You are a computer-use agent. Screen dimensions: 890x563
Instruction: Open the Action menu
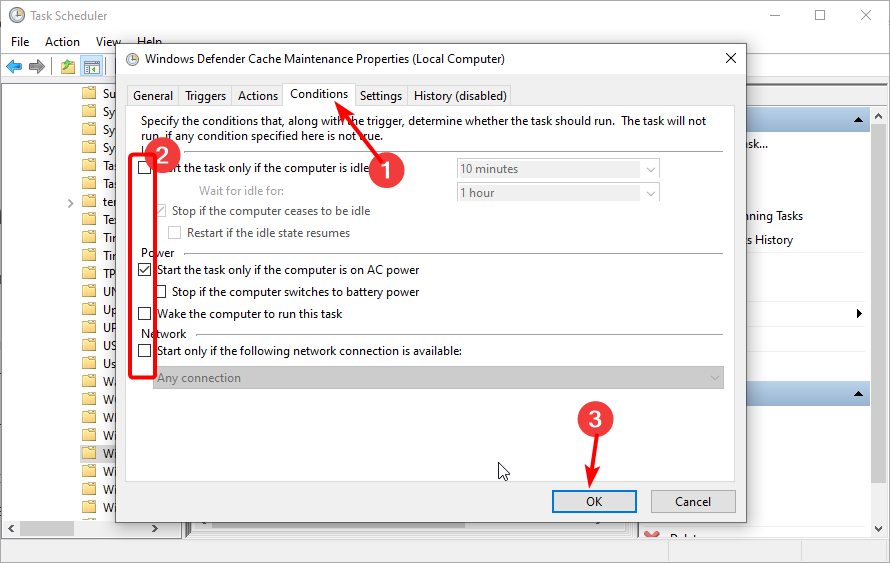(x=62, y=41)
